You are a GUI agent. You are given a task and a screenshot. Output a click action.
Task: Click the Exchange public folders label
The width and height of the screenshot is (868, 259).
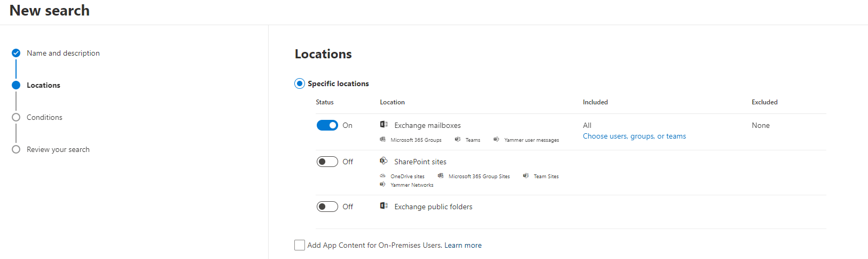tap(433, 207)
